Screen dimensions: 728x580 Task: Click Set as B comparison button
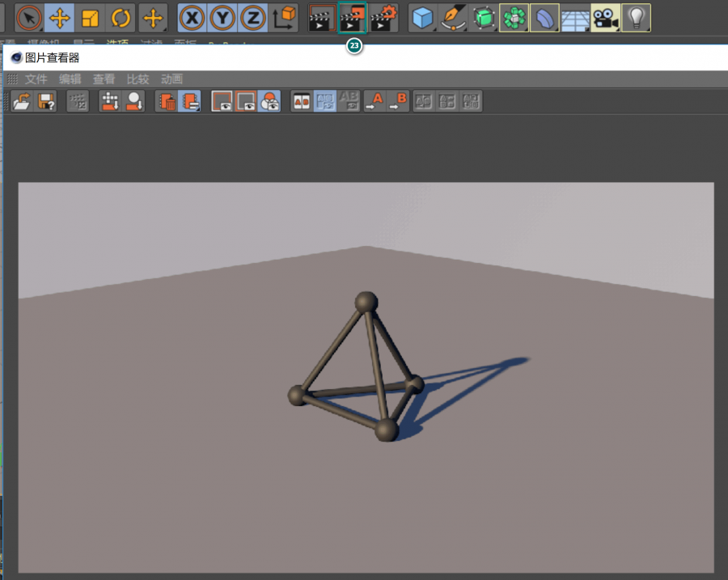pyautogui.click(x=398, y=101)
